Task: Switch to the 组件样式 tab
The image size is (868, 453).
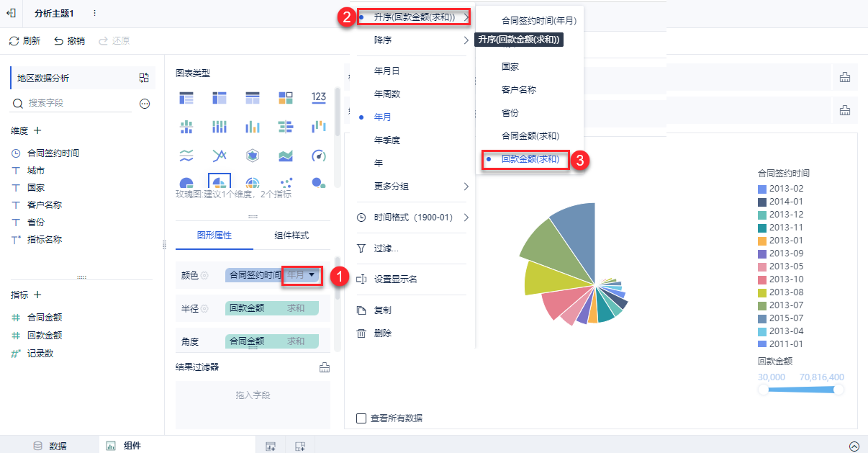Action: coord(291,236)
